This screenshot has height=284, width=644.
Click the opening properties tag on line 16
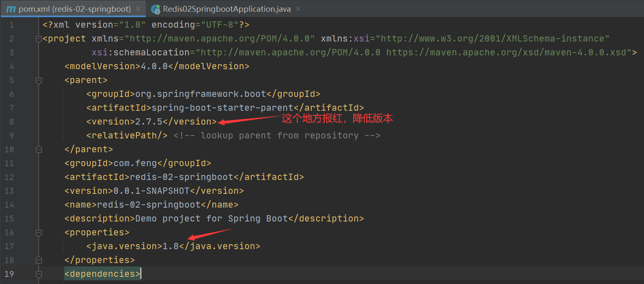pyautogui.click(x=97, y=232)
